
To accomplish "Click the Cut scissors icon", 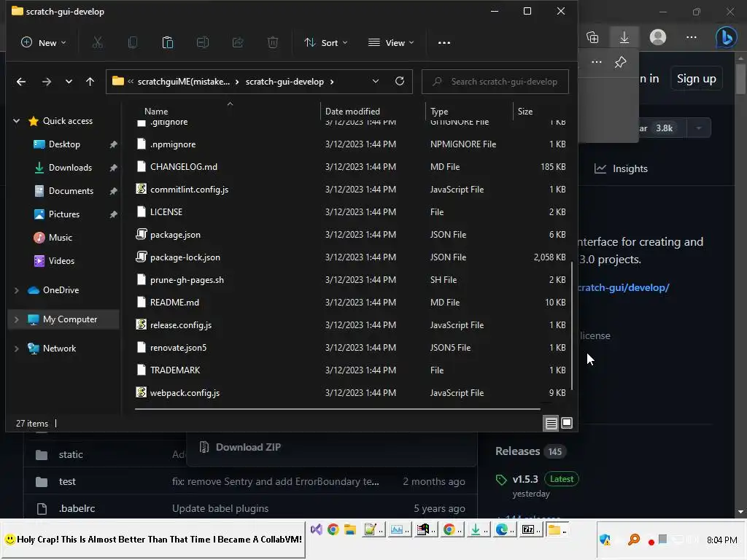I will [97, 43].
